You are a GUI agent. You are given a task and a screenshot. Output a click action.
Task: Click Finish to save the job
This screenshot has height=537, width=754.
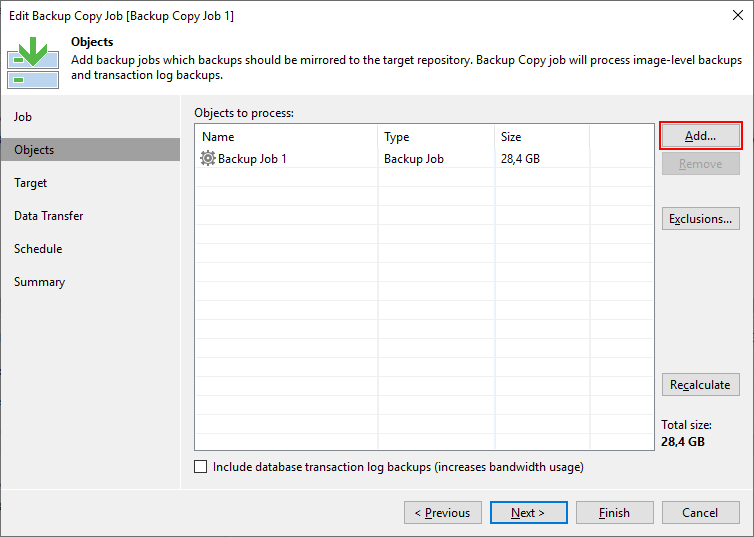point(614,513)
